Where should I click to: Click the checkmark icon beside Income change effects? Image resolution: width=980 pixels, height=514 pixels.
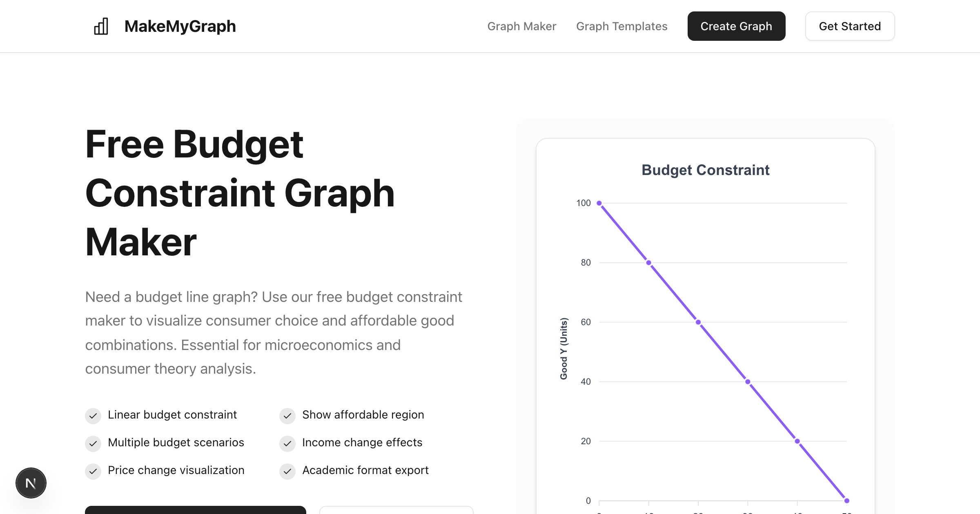pyautogui.click(x=287, y=443)
